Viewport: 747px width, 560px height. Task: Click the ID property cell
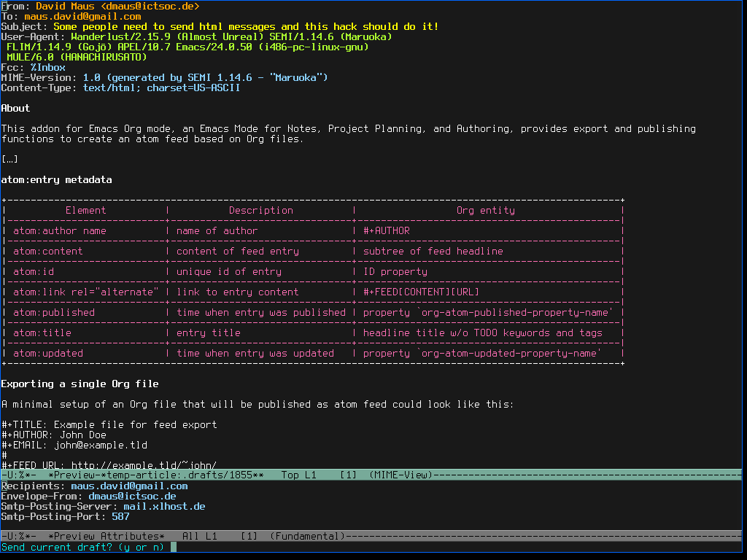[395, 271]
